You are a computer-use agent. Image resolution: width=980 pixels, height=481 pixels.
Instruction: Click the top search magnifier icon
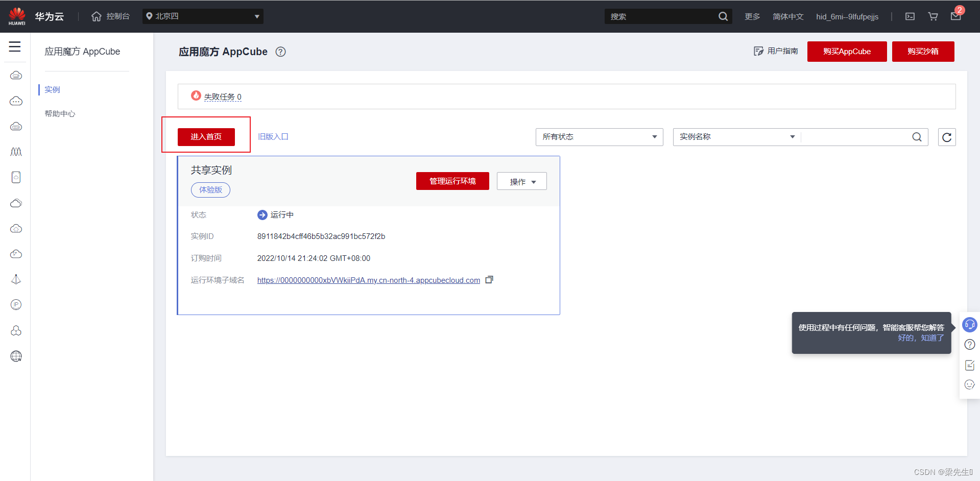[723, 16]
